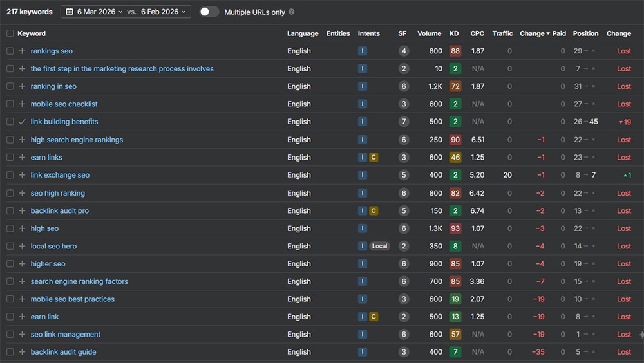The height and width of the screenshot is (363, 644).
Task: Open the 6 Mar 2026 date dropdown
Action: [100, 12]
